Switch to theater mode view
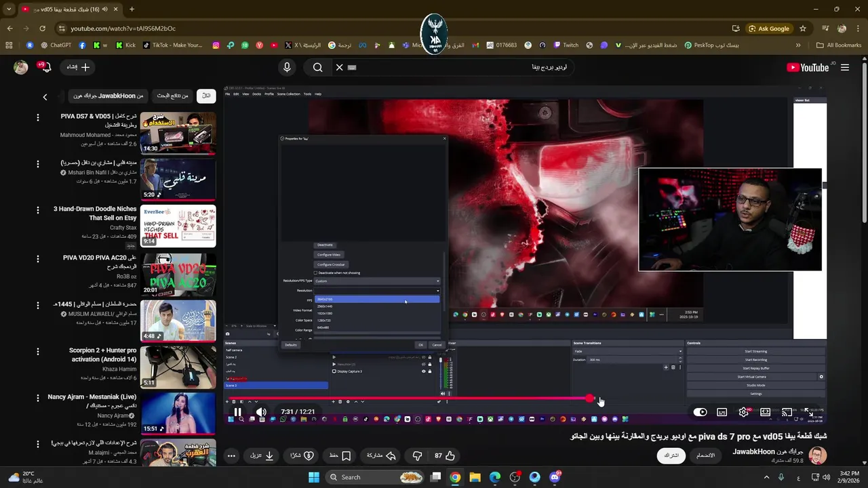Screen dimensions: 868x488 coord(765,412)
